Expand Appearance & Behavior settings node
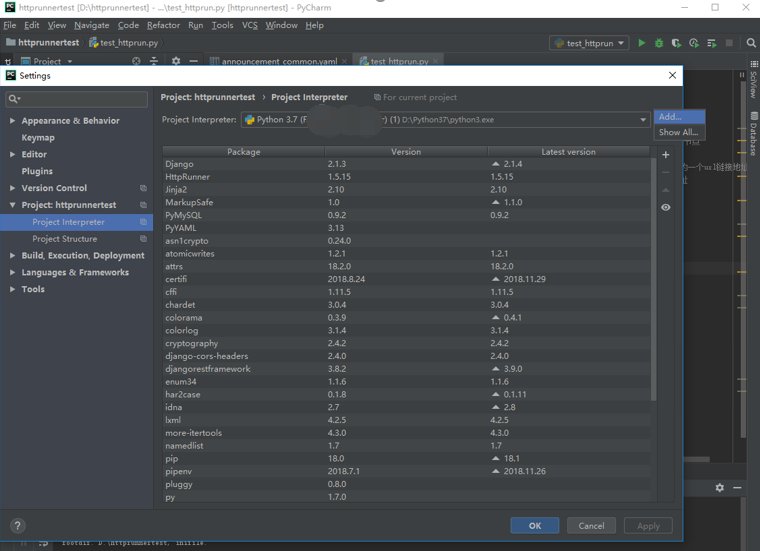The height and width of the screenshot is (551, 760). pyautogui.click(x=13, y=121)
